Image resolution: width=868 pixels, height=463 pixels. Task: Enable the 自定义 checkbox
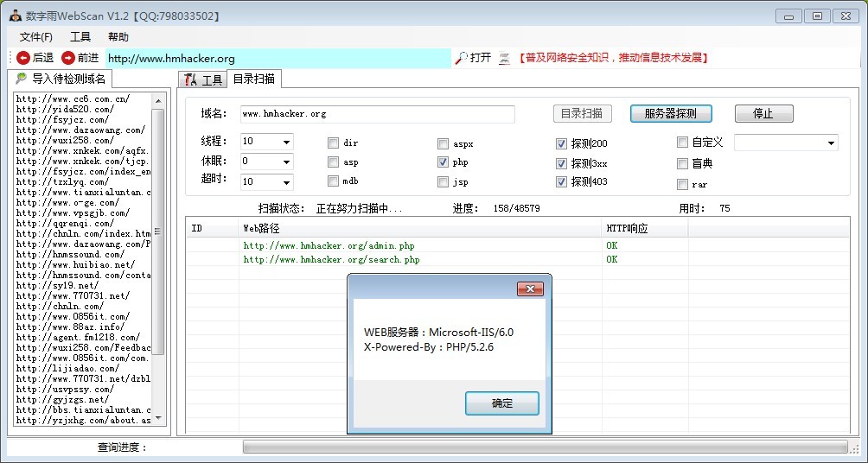click(x=682, y=143)
